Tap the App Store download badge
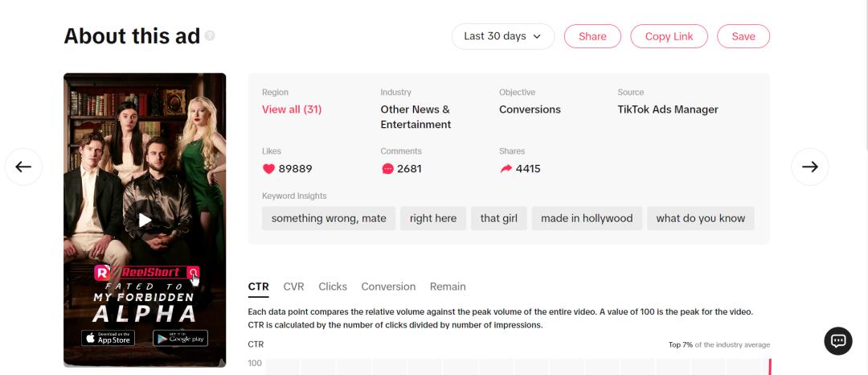Screen dimensions: 868x375 (108, 338)
